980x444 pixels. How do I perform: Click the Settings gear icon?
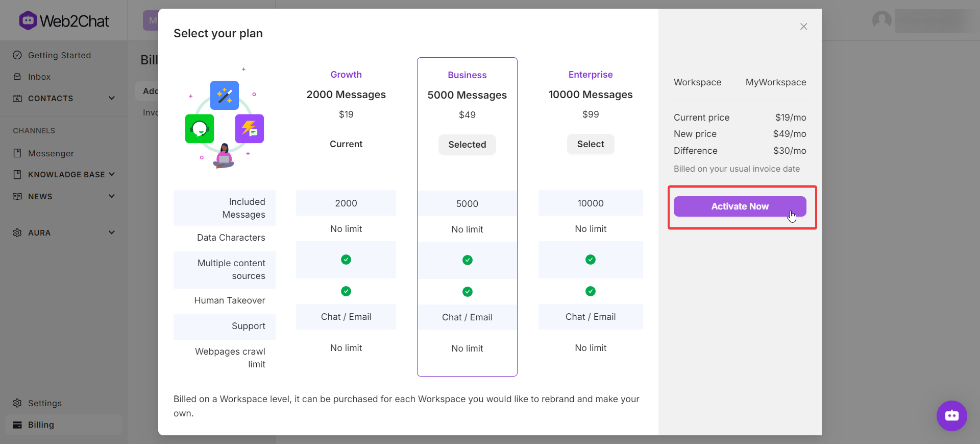(x=17, y=403)
